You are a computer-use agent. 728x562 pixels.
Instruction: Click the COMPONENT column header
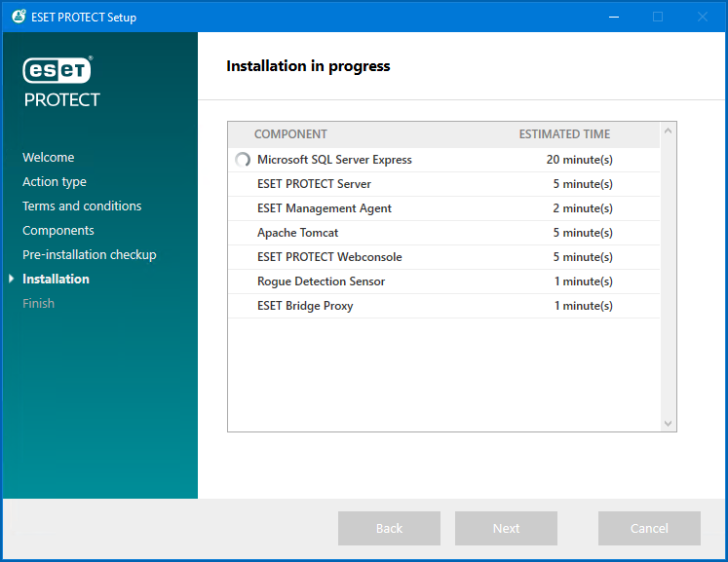pos(290,134)
